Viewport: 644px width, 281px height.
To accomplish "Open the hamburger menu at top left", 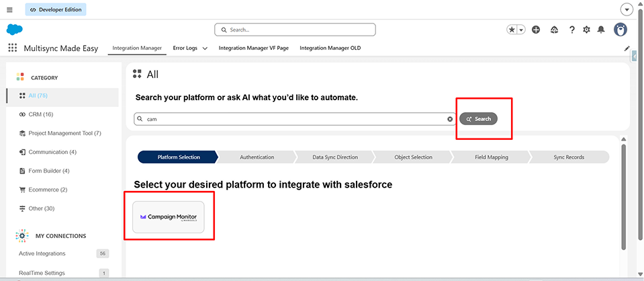I will pyautogui.click(x=10, y=9).
